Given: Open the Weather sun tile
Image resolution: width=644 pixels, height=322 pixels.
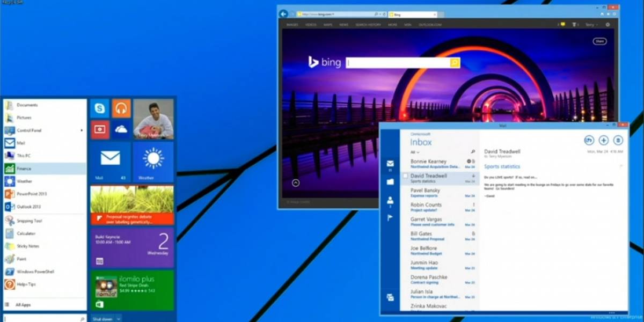Looking at the screenshot, I should [x=153, y=162].
